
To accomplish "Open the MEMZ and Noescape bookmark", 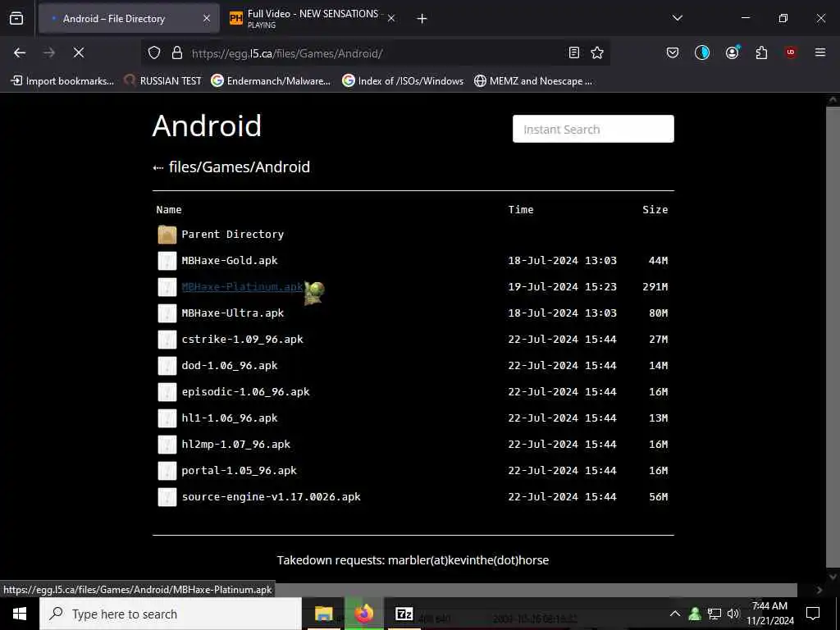I will coord(533,81).
